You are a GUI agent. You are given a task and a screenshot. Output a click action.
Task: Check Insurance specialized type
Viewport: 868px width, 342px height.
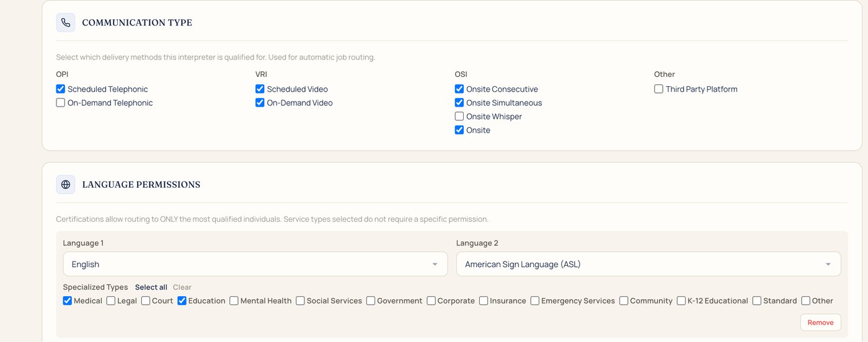pyautogui.click(x=484, y=301)
